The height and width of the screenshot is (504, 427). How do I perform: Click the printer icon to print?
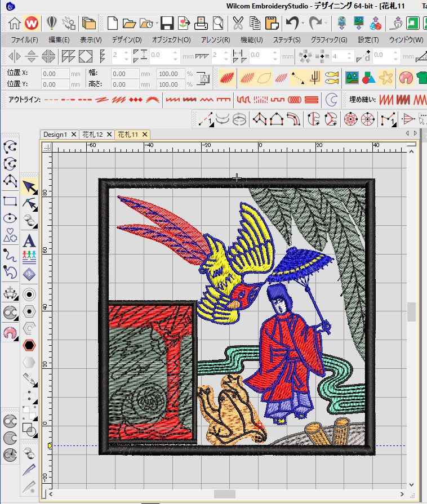tap(201, 24)
